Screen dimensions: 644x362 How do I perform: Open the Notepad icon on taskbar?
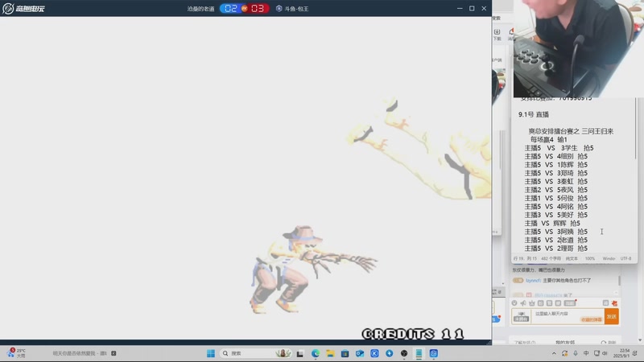419,353
